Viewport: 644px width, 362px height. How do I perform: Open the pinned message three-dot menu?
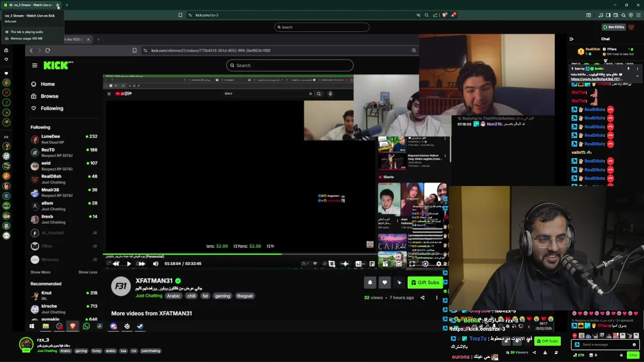(x=637, y=69)
